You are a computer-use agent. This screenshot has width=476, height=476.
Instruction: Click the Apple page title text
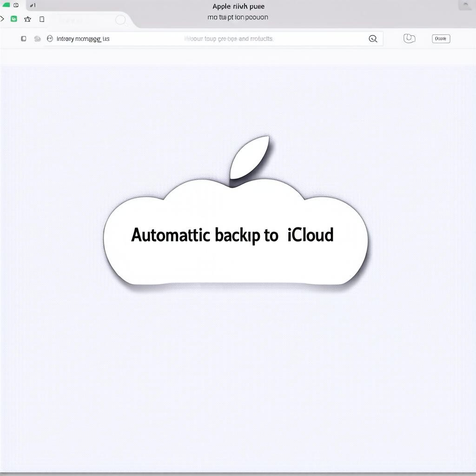238,7
